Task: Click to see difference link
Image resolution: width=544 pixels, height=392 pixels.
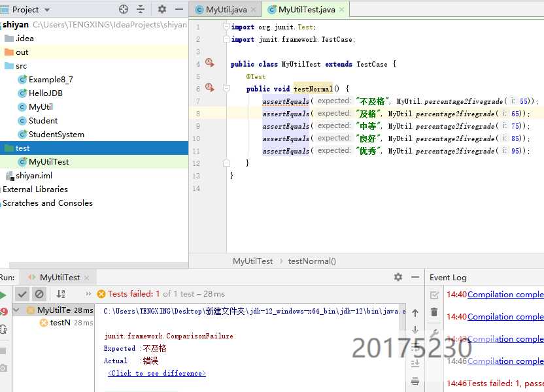Action: point(157,373)
